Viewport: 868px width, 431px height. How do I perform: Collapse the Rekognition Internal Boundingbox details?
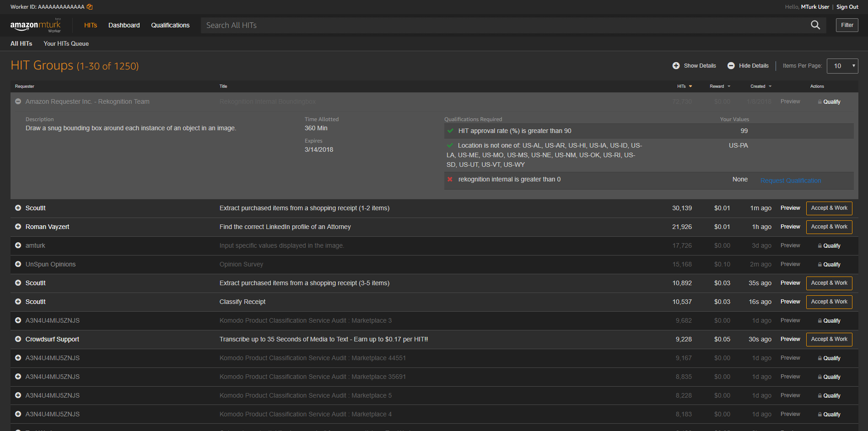18,101
